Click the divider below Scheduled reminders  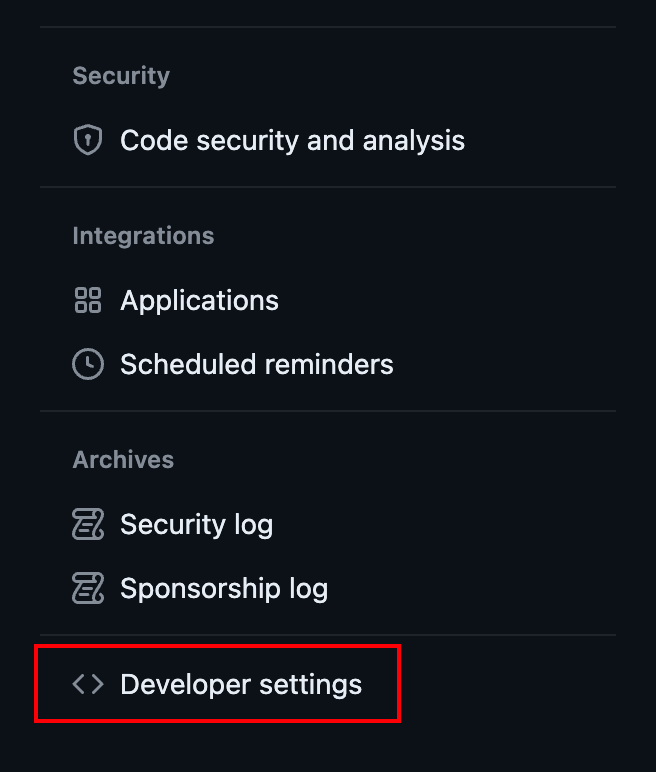(x=328, y=411)
